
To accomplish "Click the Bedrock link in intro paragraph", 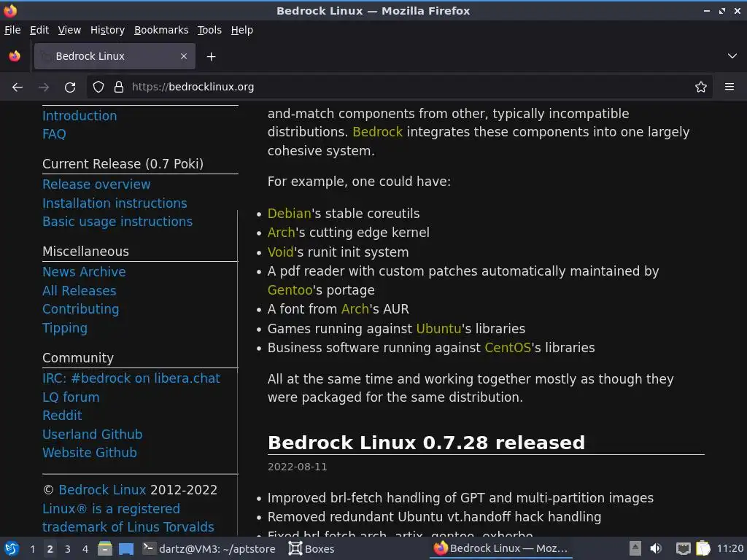I will click(378, 132).
